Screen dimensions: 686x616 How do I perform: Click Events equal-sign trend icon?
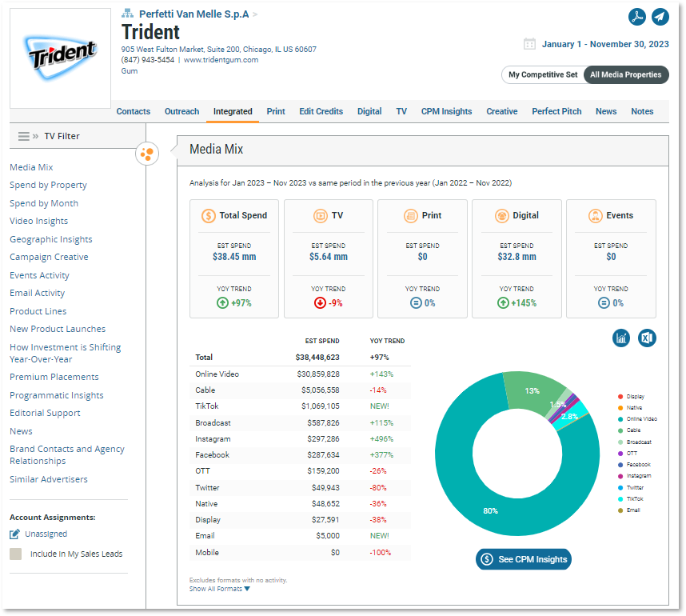coord(604,303)
